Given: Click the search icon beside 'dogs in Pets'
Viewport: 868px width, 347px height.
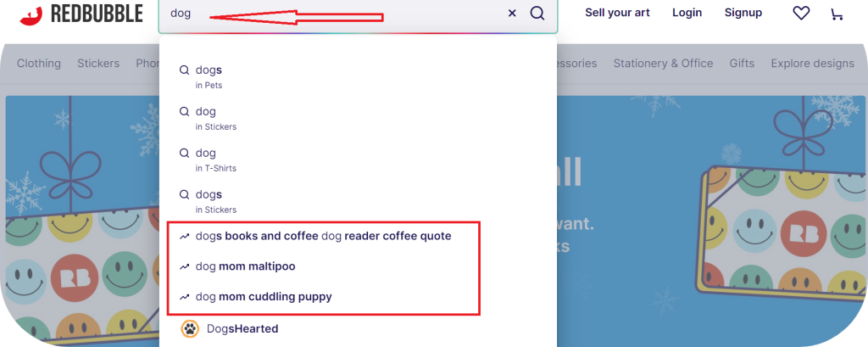Looking at the screenshot, I should point(184,70).
